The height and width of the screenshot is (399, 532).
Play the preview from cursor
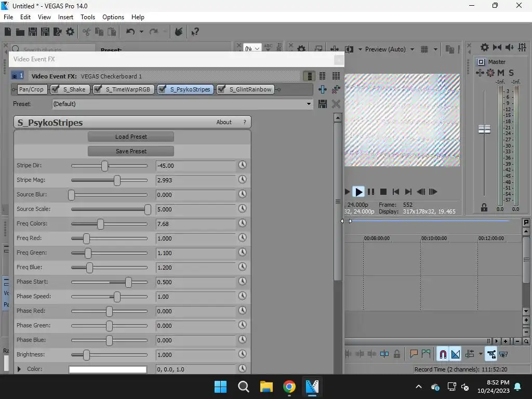(x=358, y=192)
